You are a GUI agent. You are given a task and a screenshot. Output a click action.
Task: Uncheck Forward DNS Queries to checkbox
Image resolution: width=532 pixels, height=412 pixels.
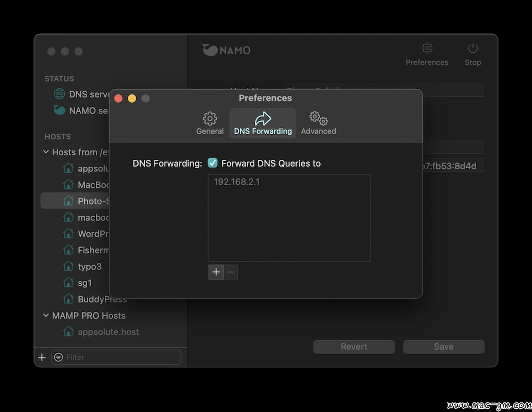point(212,163)
